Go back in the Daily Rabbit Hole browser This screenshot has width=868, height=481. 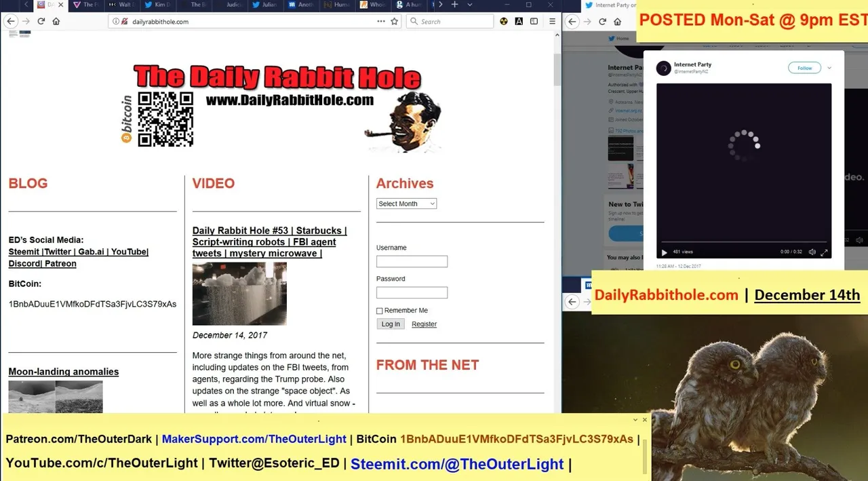pyautogui.click(x=11, y=22)
